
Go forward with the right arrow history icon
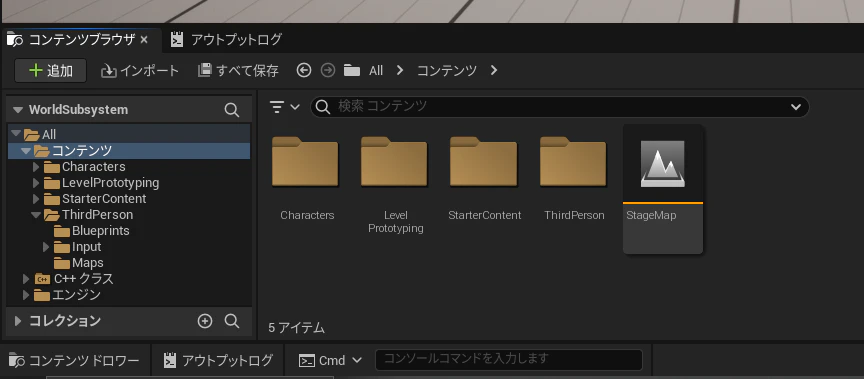(328, 70)
